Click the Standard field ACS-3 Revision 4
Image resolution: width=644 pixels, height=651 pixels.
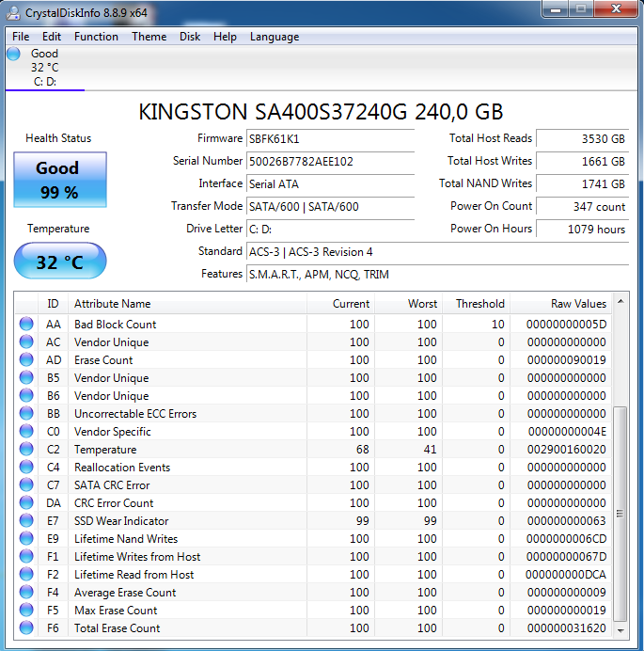click(438, 251)
